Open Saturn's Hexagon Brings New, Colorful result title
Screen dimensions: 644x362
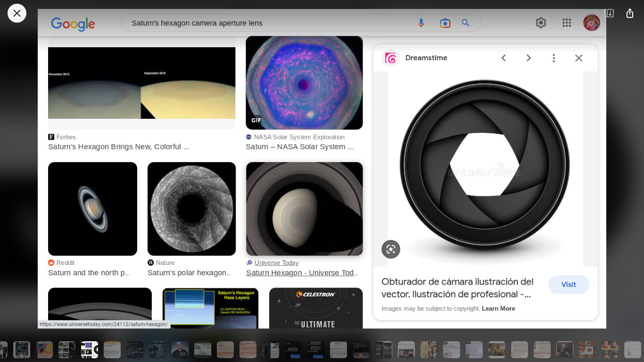[119, 147]
